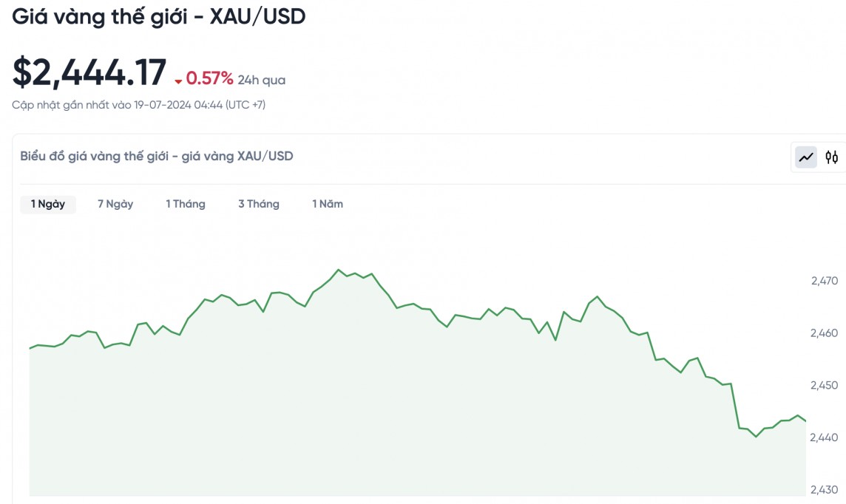Select the 1 Ngày time range
The width and height of the screenshot is (846, 504).
pos(48,204)
